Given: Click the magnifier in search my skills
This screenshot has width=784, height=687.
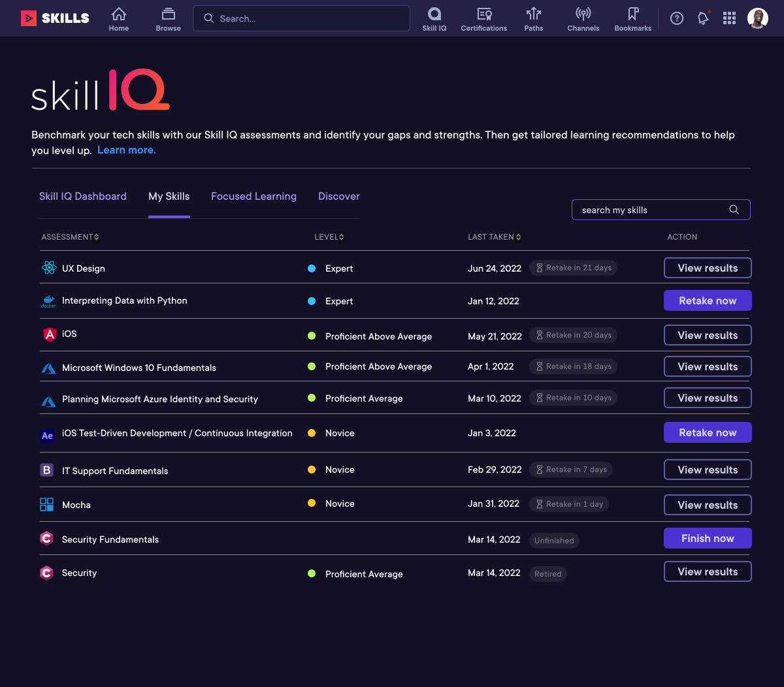Looking at the screenshot, I should coord(734,210).
